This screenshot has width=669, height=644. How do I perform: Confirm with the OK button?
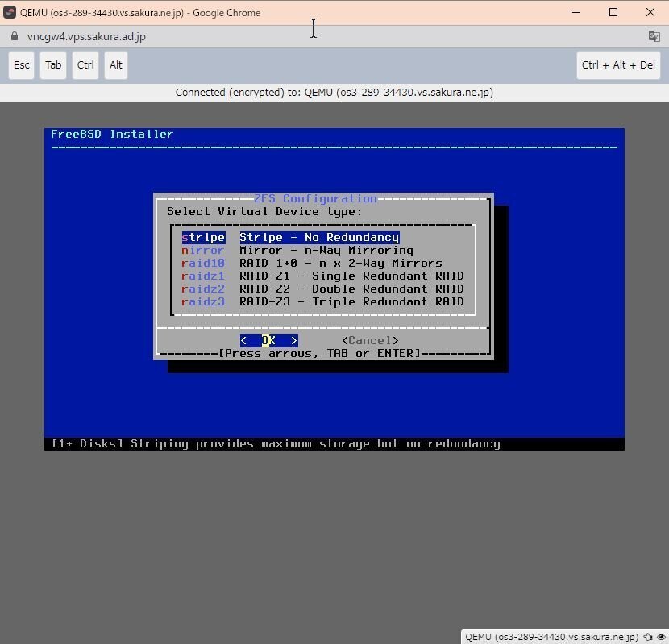click(x=268, y=341)
